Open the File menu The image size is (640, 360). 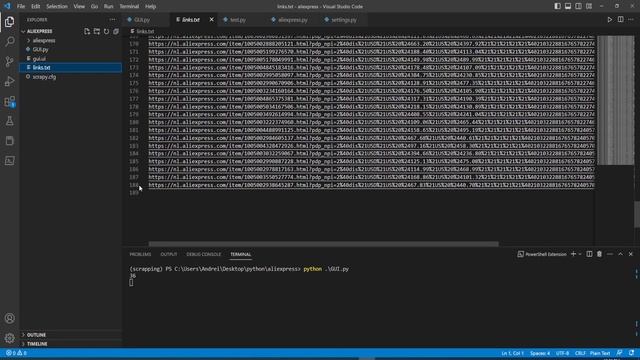21,7
